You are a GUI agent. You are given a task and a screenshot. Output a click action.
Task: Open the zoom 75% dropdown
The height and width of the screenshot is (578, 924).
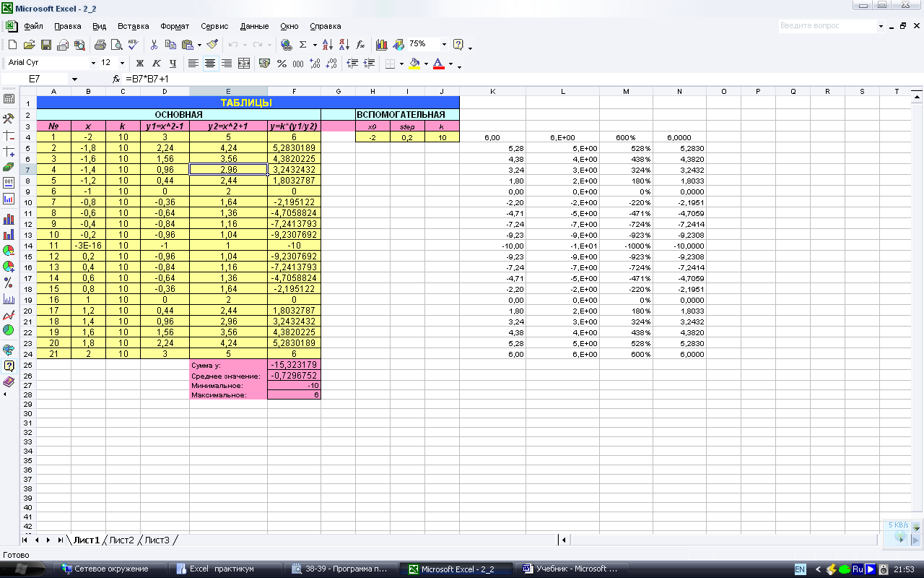[x=444, y=45]
